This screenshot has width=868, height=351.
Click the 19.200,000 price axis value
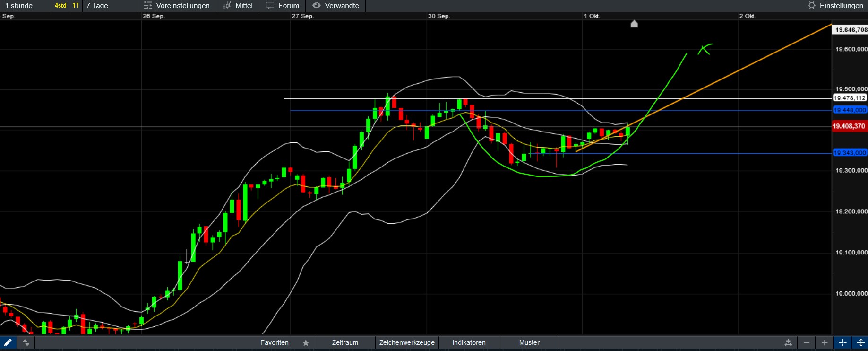pos(851,211)
